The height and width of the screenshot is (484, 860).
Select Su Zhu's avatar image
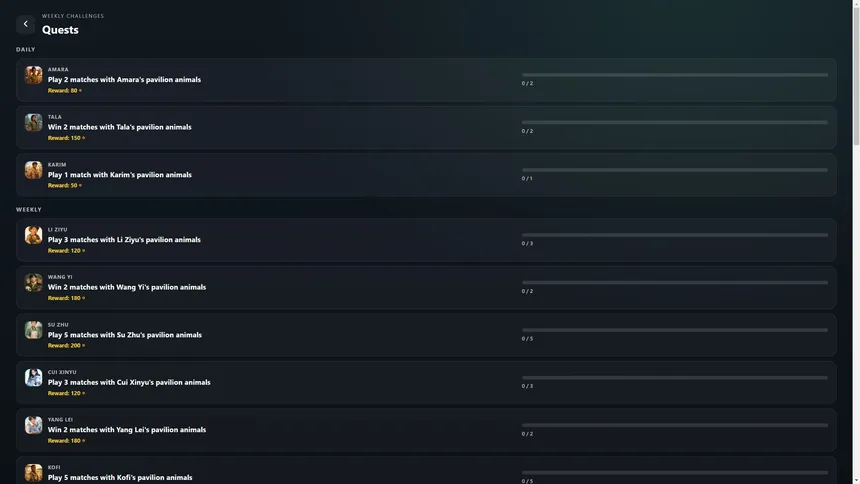point(33,330)
